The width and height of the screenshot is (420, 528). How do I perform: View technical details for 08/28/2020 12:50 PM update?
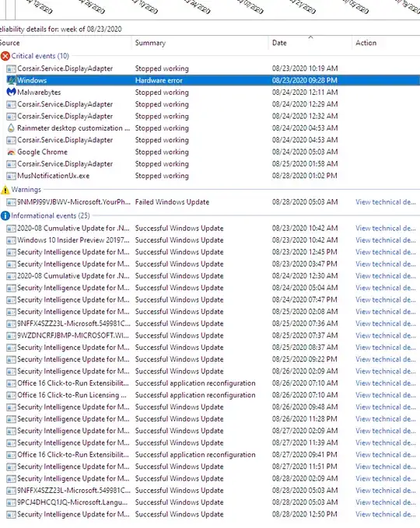(x=385, y=515)
